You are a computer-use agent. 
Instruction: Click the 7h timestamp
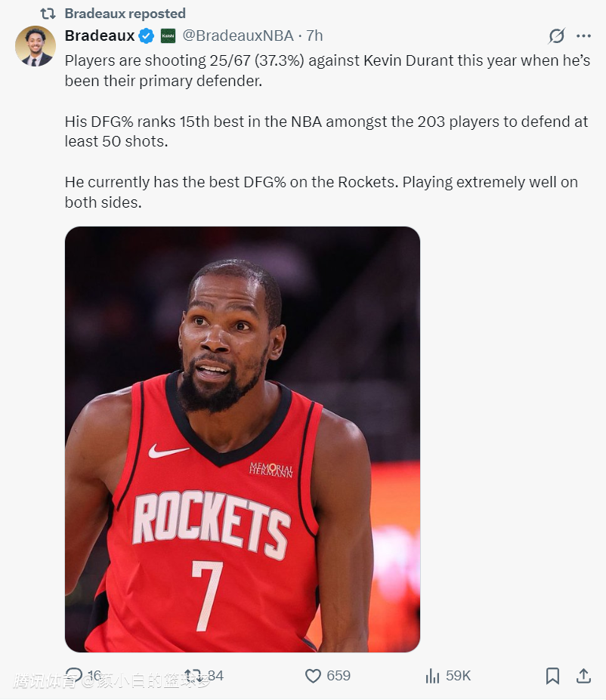(x=314, y=35)
